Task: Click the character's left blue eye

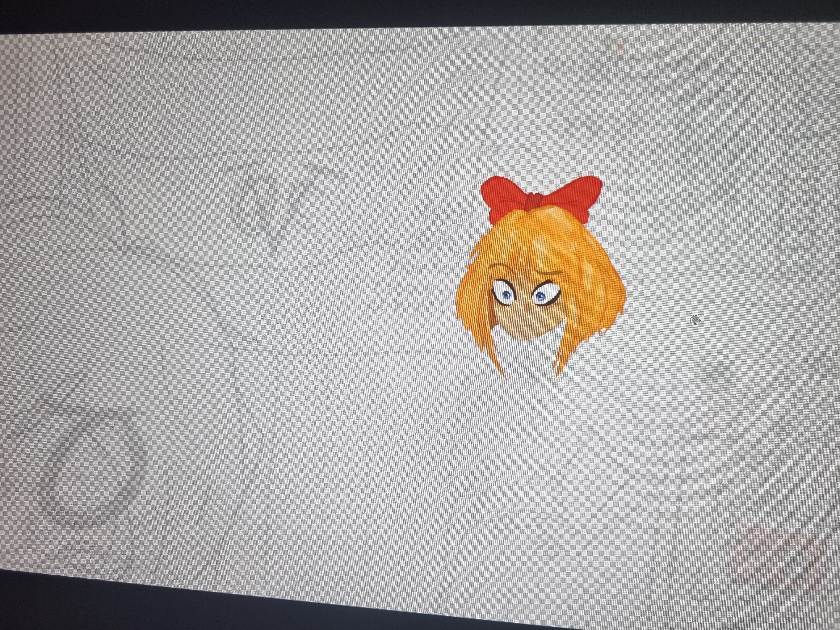Action: [x=507, y=295]
